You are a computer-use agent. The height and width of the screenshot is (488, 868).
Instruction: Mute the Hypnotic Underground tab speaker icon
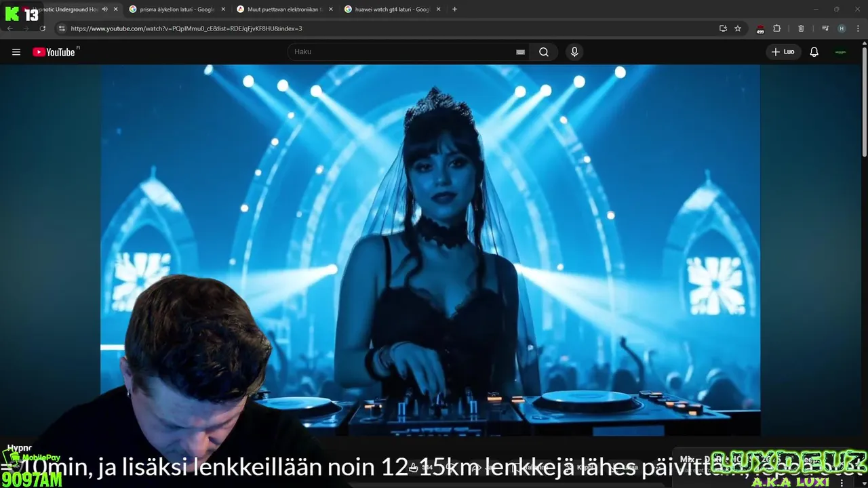click(x=105, y=9)
